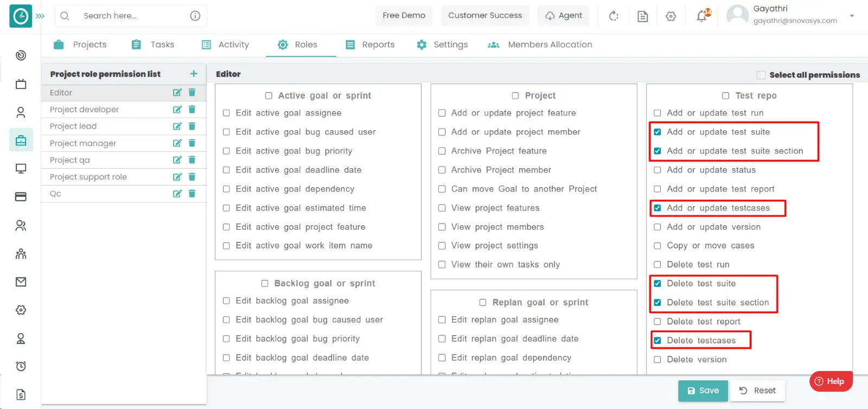The height and width of the screenshot is (409, 868).
Task: Click the Save button
Action: [703, 391]
